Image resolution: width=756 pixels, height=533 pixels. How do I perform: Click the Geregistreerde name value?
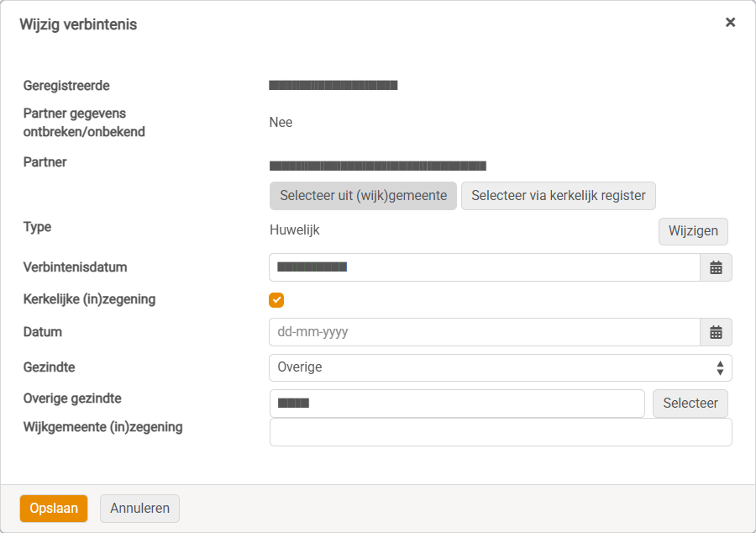[333, 86]
